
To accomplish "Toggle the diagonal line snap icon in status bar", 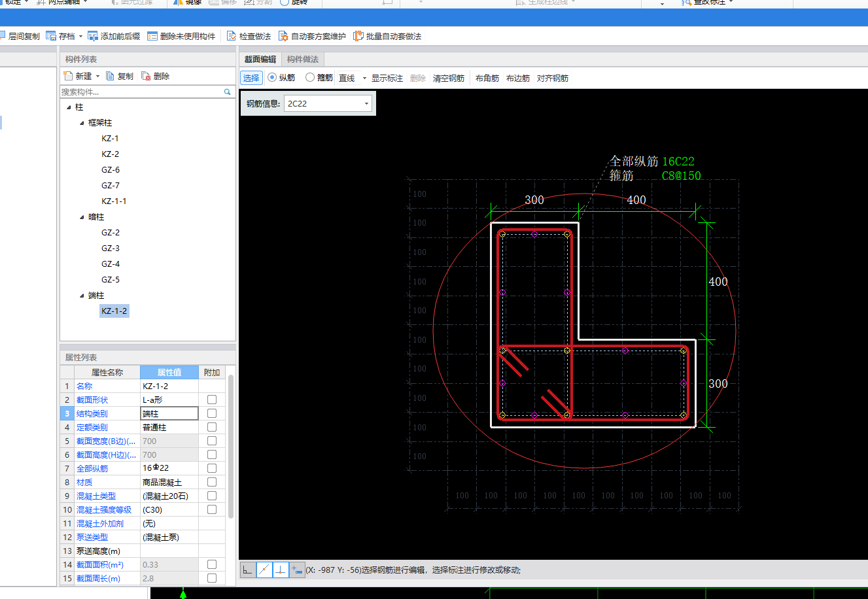I will [x=264, y=570].
